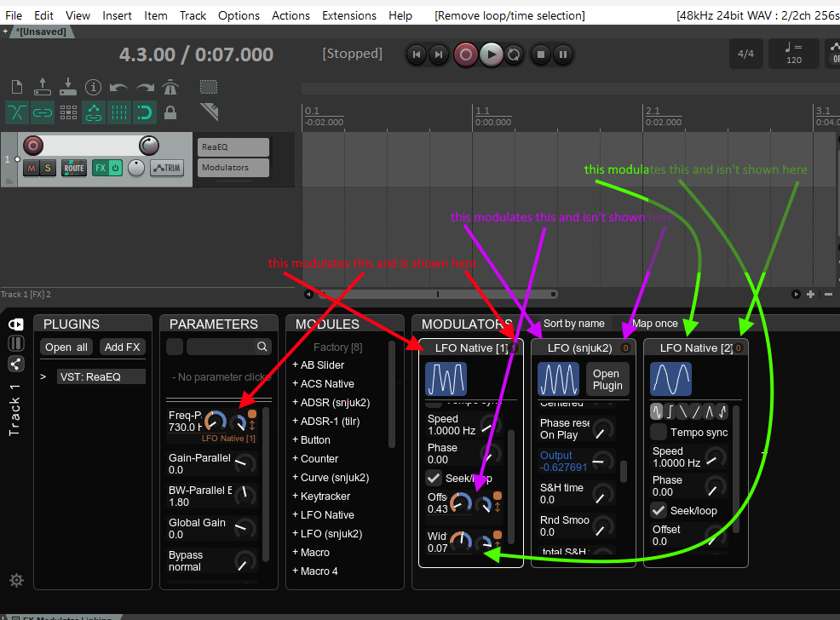Image resolution: width=840 pixels, height=620 pixels.
Task: Expand the Curve (snjuk2) module
Action: point(331,477)
